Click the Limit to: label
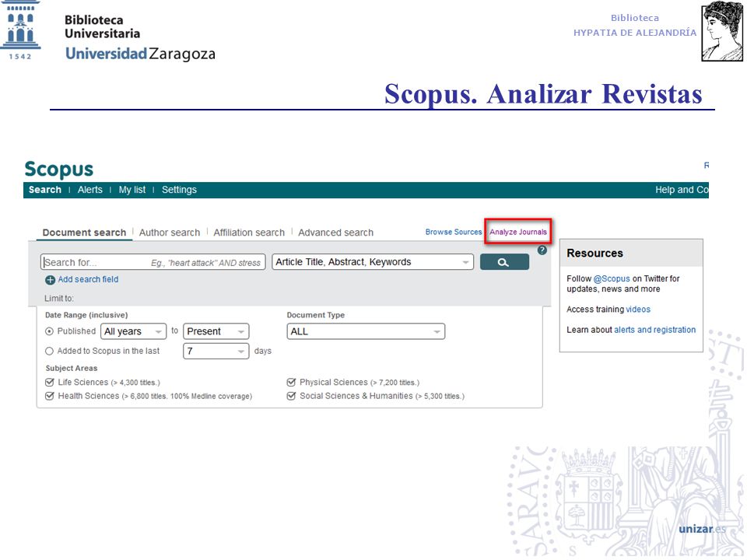The width and height of the screenshot is (747, 560). (x=59, y=299)
